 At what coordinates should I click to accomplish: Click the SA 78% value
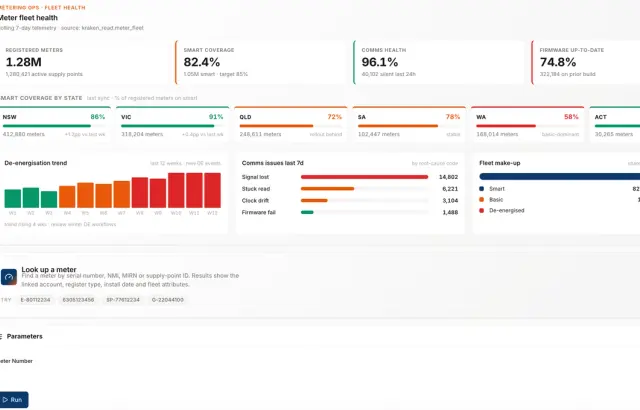click(x=453, y=117)
